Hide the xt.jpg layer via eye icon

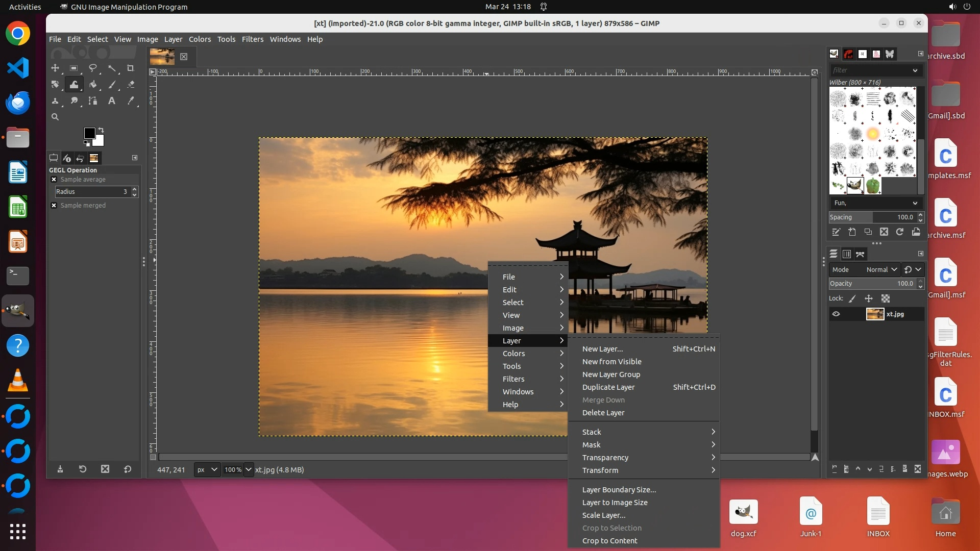(836, 314)
